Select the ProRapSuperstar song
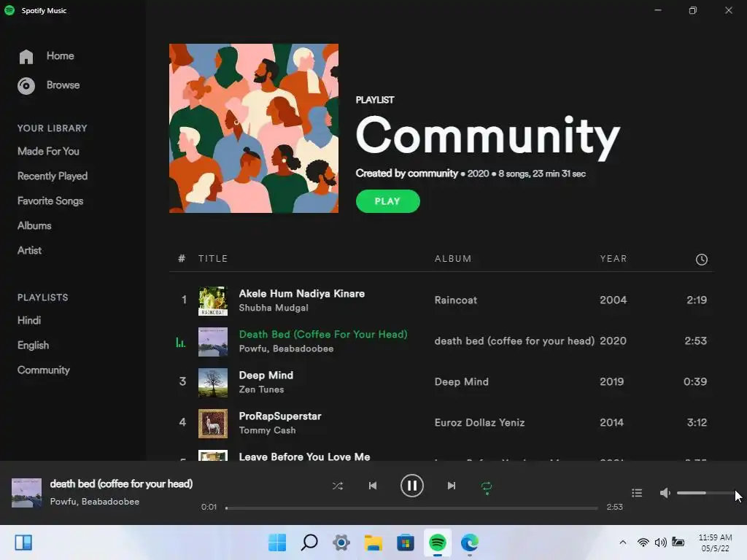747x560 pixels. pyautogui.click(x=280, y=416)
